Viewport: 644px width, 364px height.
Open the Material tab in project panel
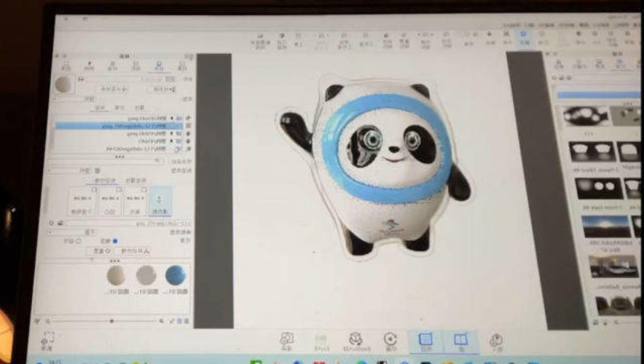(x=159, y=66)
